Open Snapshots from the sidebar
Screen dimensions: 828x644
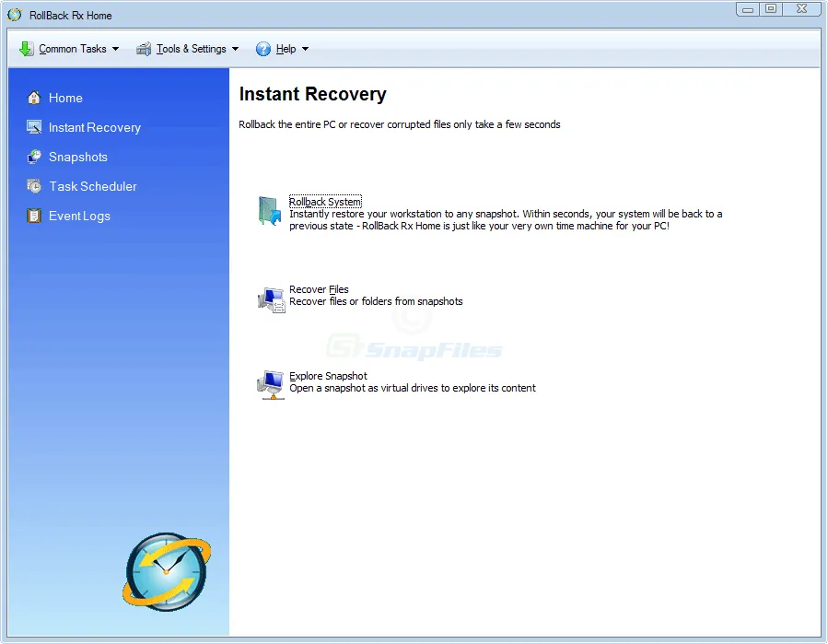tap(78, 157)
